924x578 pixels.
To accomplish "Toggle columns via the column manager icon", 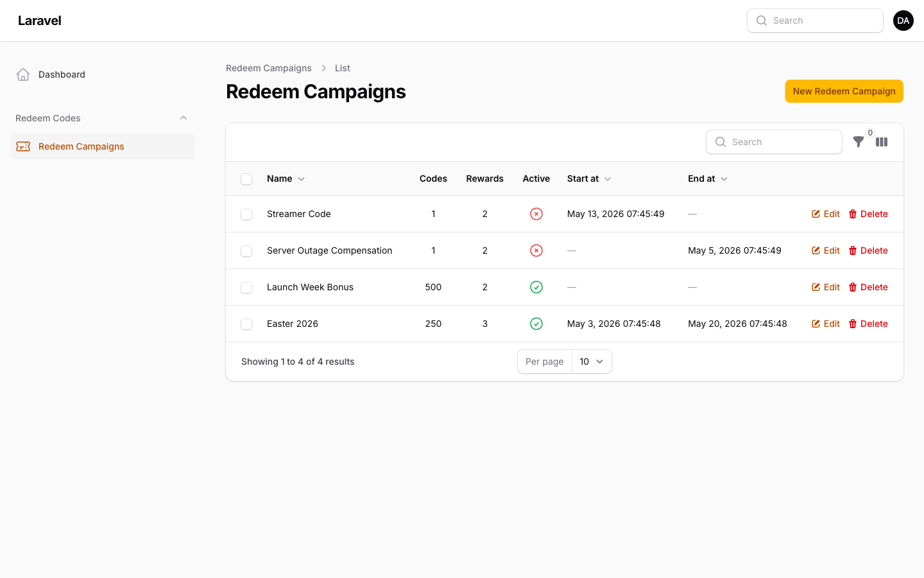I will click(x=882, y=142).
